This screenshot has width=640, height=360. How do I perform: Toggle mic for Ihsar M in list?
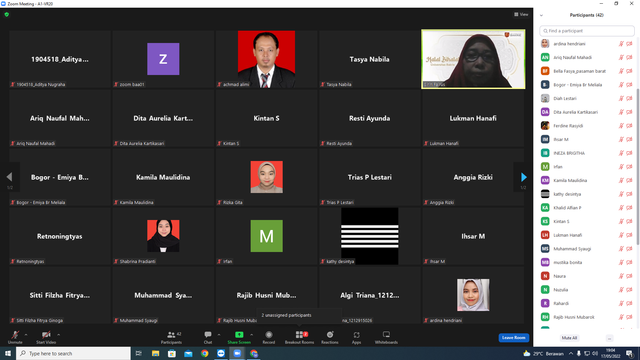(621, 140)
